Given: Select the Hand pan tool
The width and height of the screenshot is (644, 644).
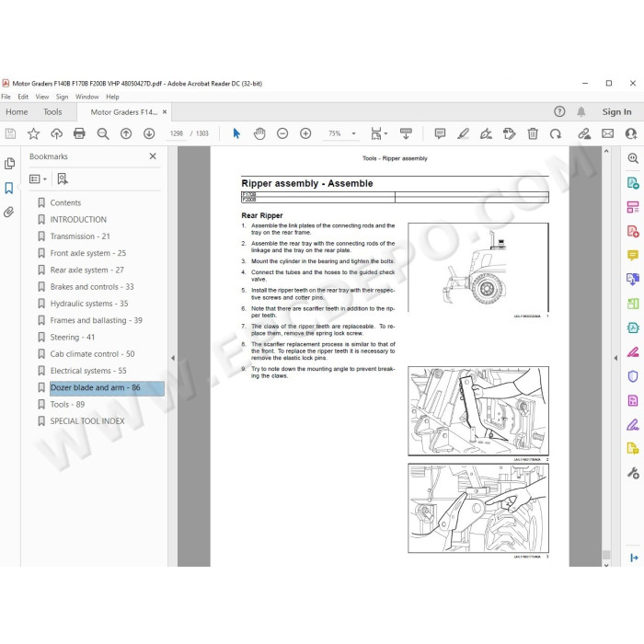Looking at the screenshot, I should pos(259,133).
